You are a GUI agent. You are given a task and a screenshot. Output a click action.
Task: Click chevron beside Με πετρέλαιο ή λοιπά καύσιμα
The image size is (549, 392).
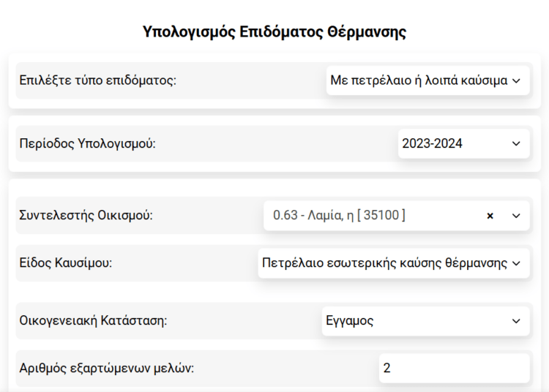pos(516,80)
